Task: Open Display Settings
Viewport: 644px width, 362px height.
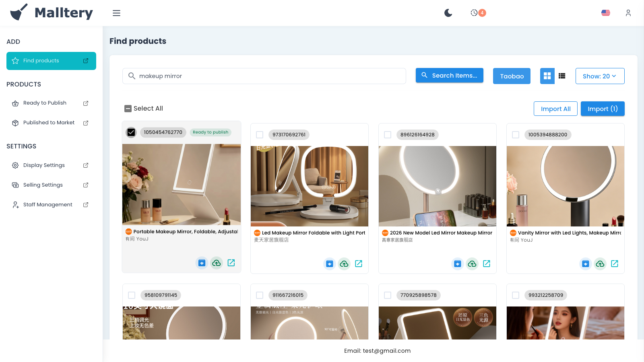Action: click(44, 165)
